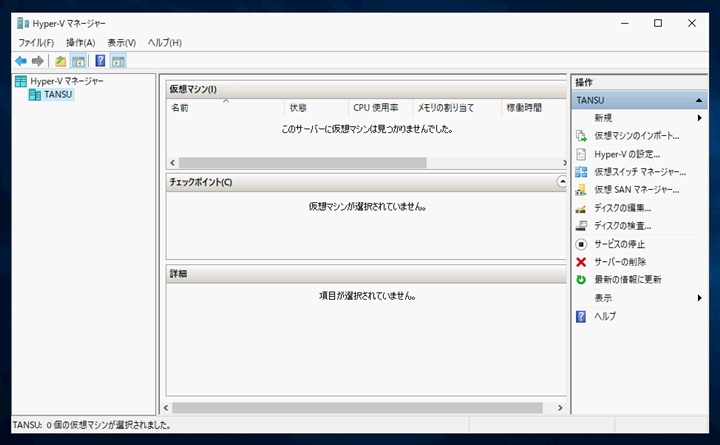Click the ディスクの編集 icon

pos(581,208)
